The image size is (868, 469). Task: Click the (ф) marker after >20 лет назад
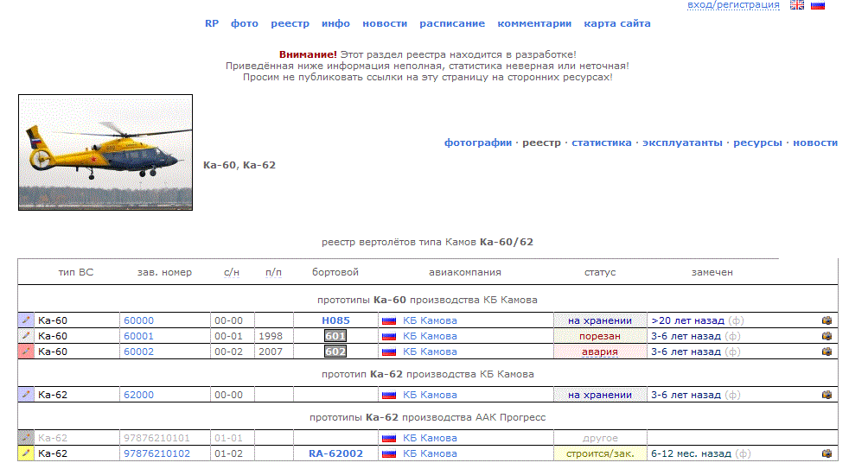click(x=737, y=320)
